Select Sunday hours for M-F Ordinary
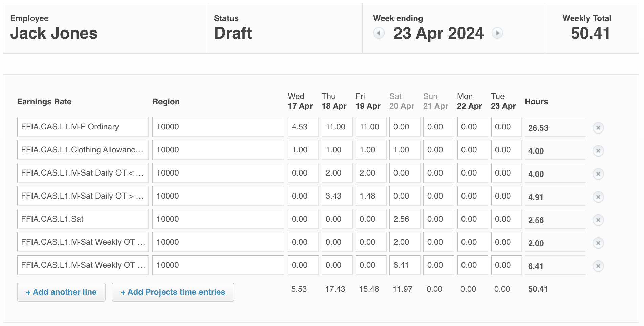The height and width of the screenshot is (326, 644). pos(439,127)
